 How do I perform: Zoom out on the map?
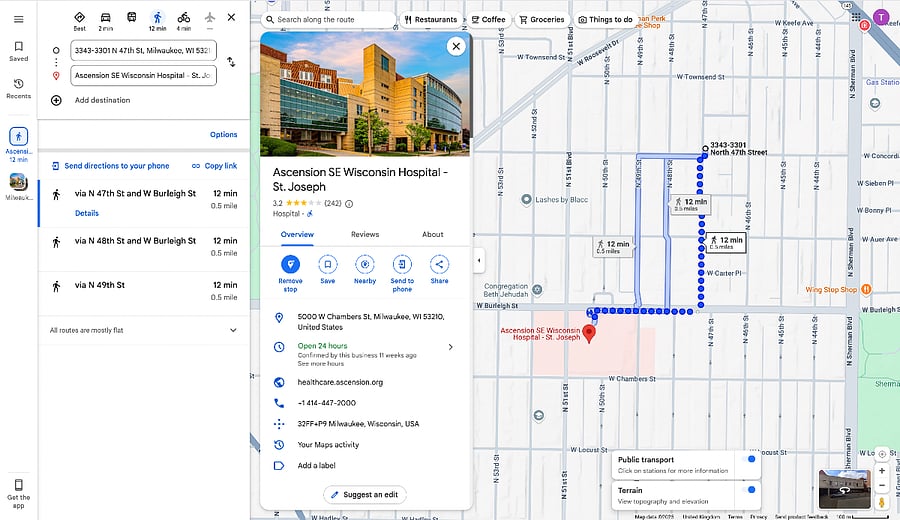coord(882,486)
